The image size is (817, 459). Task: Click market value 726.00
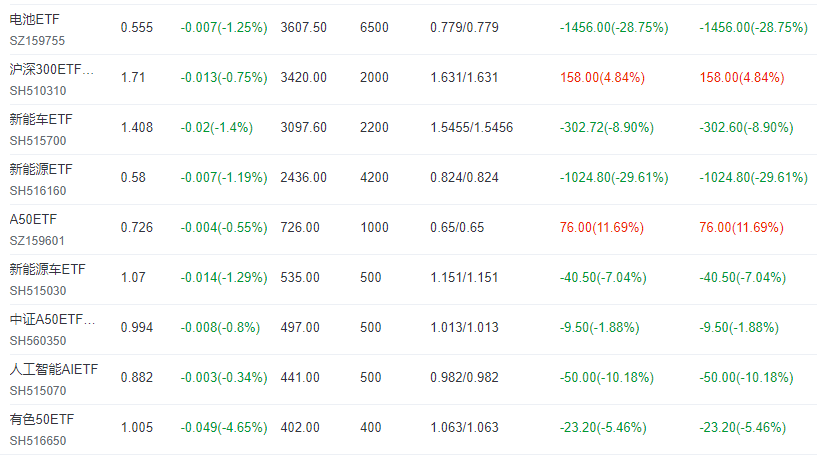tap(300, 228)
